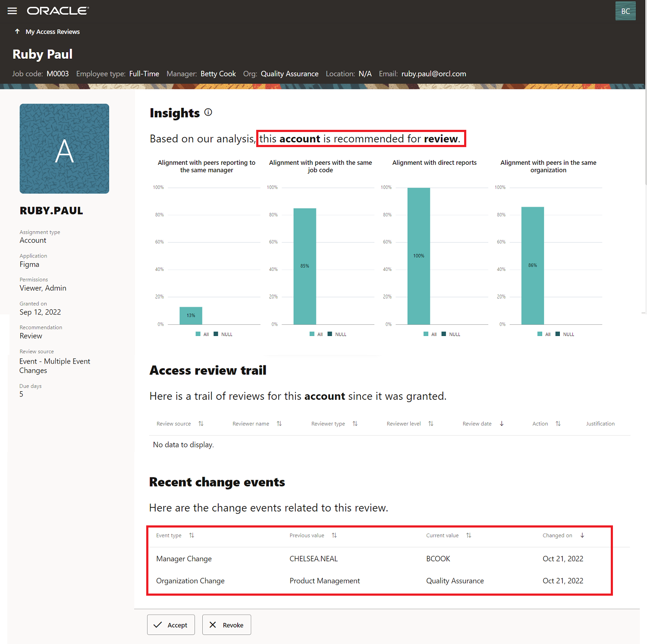647x644 pixels.
Task: Toggle All legend swatch under job code chart
Action: (x=312, y=334)
